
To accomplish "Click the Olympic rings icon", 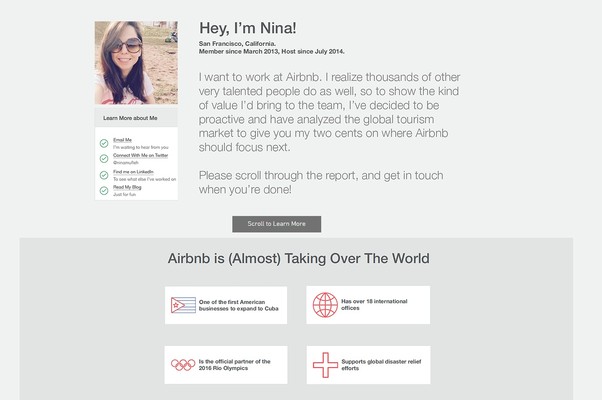I will pyautogui.click(x=182, y=365).
